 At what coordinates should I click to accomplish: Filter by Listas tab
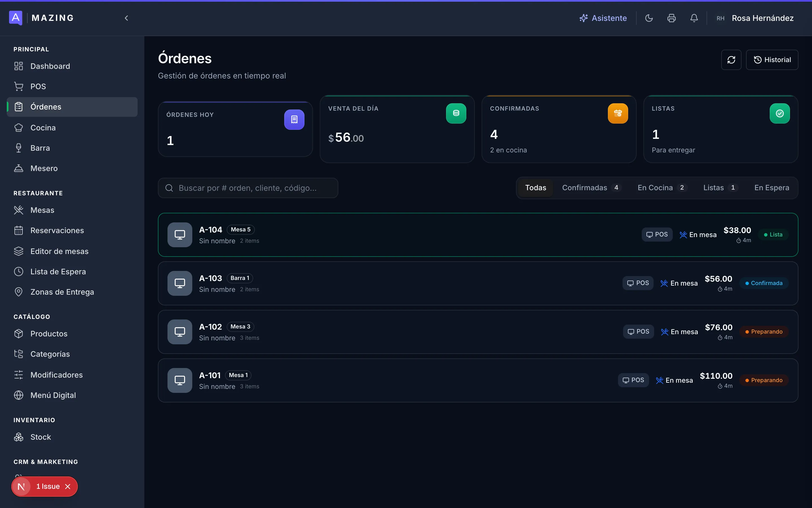point(721,188)
